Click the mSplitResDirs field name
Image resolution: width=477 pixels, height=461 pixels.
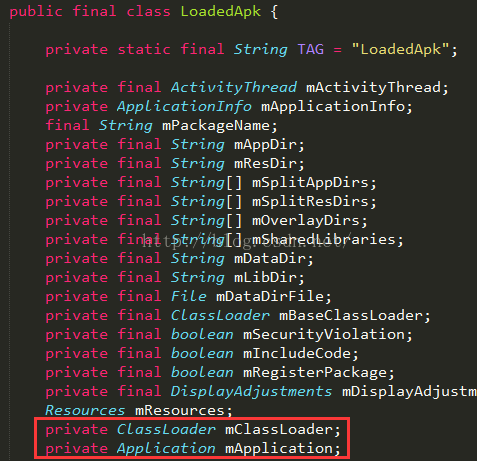click(x=310, y=202)
